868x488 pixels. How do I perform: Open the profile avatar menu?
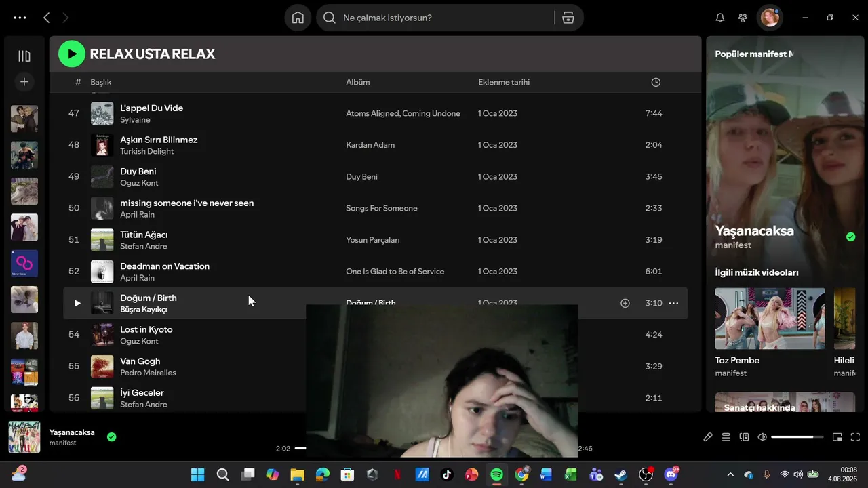(770, 18)
